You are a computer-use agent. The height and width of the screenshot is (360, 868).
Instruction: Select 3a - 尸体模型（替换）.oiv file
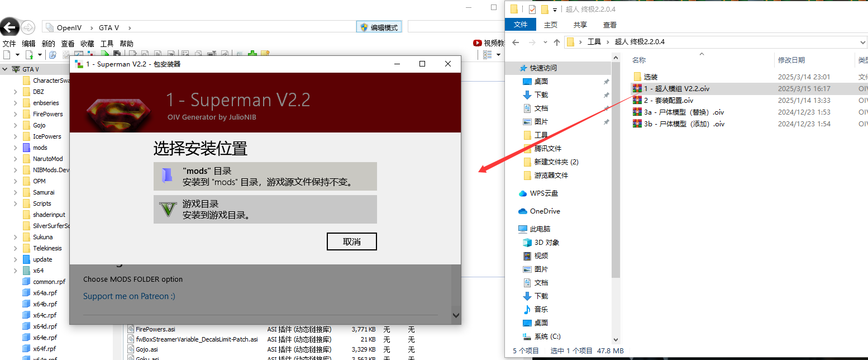coord(678,112)
